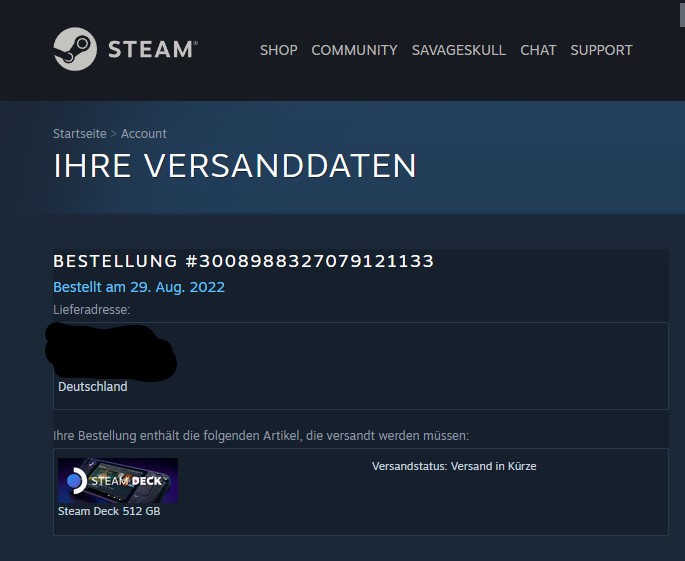The height and width of the screenshot is (561, 685).
Task: Click the Steam Deck 512 GB item name
Action: tap(109, 511)
